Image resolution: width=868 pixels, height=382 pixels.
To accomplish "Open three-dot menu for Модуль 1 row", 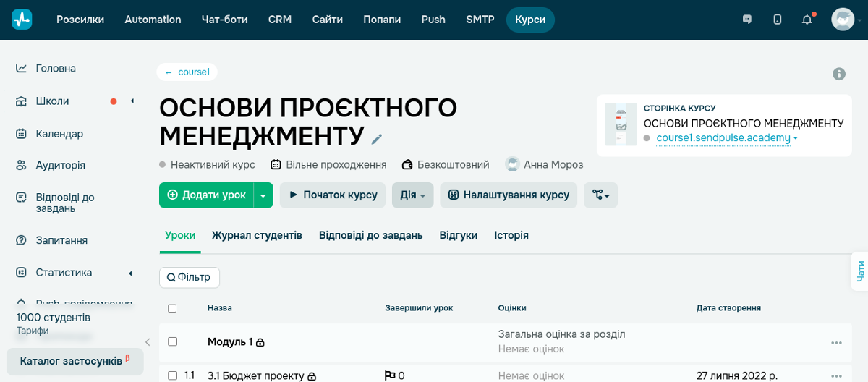I will pyautogui.click(x=836, y=343).
